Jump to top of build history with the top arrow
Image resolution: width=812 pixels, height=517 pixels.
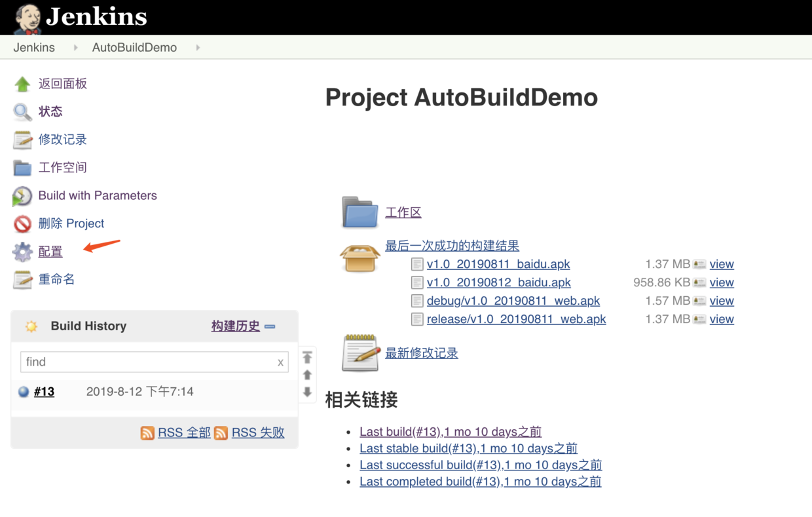307,358
